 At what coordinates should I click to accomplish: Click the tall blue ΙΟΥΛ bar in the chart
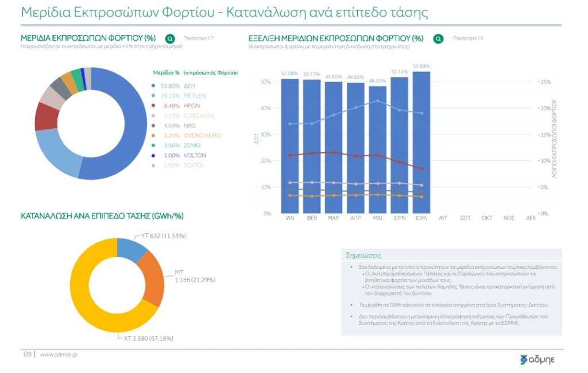coord(421,143)
